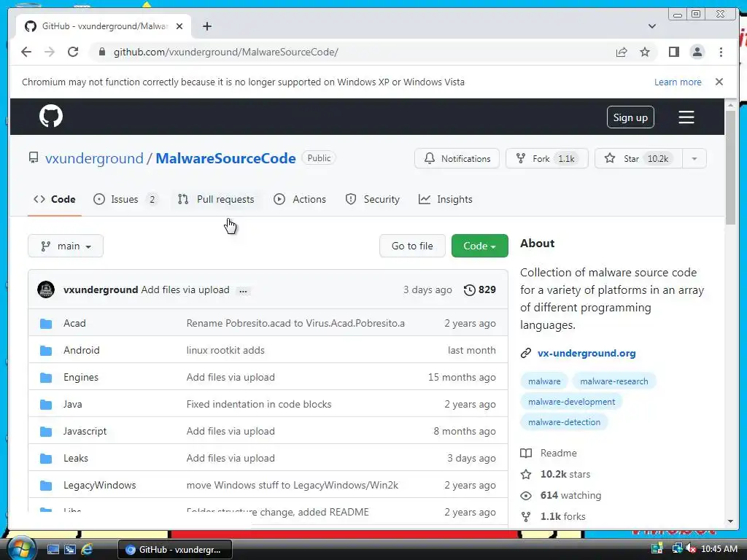This screenshot has width=747, height=560.
Task: Click the Leaks folder icon
Action: pos(46,459)
